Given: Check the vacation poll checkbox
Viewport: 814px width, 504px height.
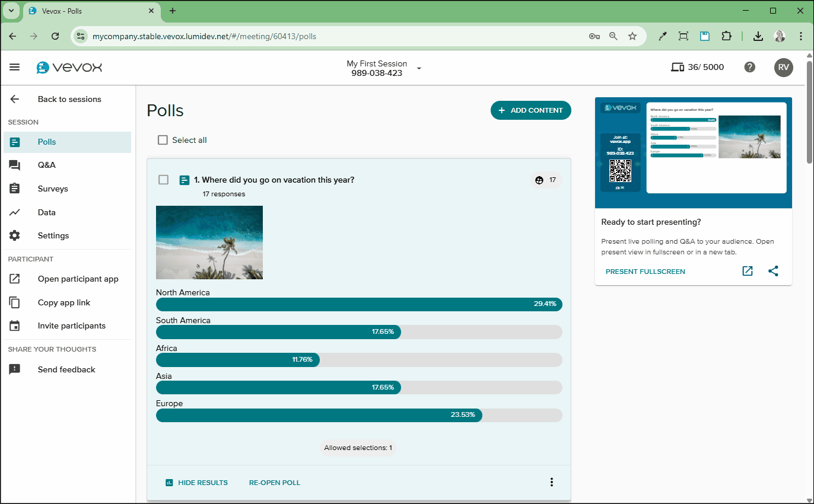Looking at the screenshot, I should [163, 180].
